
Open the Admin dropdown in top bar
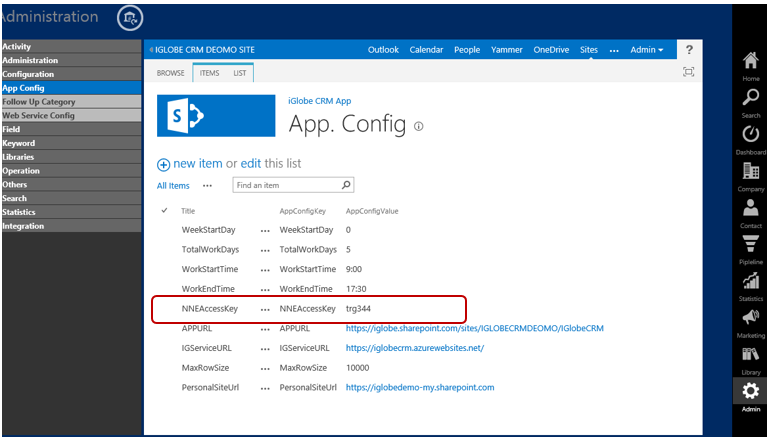pyautogui.click(x=647, y=50)
